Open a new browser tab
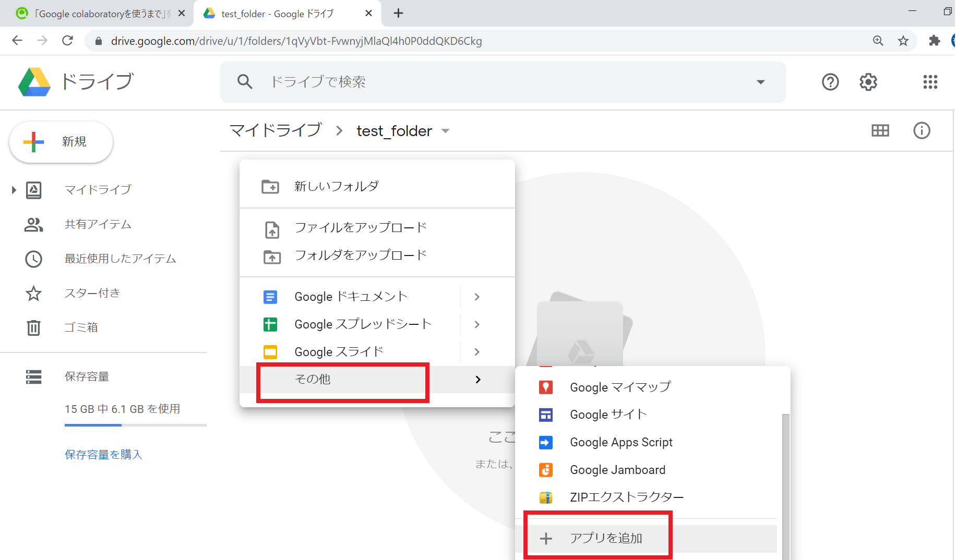Screen dimensions: 956x560 [x=398, y=14]
